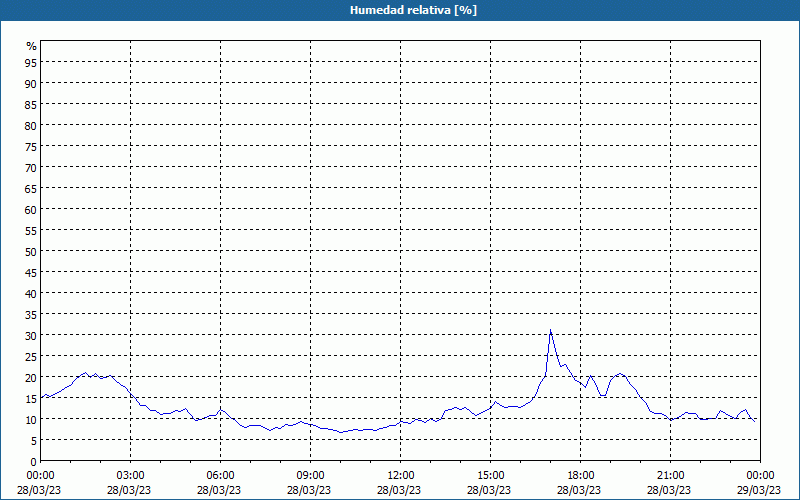The height and width of the screenshot is (500, 800).
Task: Click the 00:00 time label above 28/03/23
Action: click(40, 476)
